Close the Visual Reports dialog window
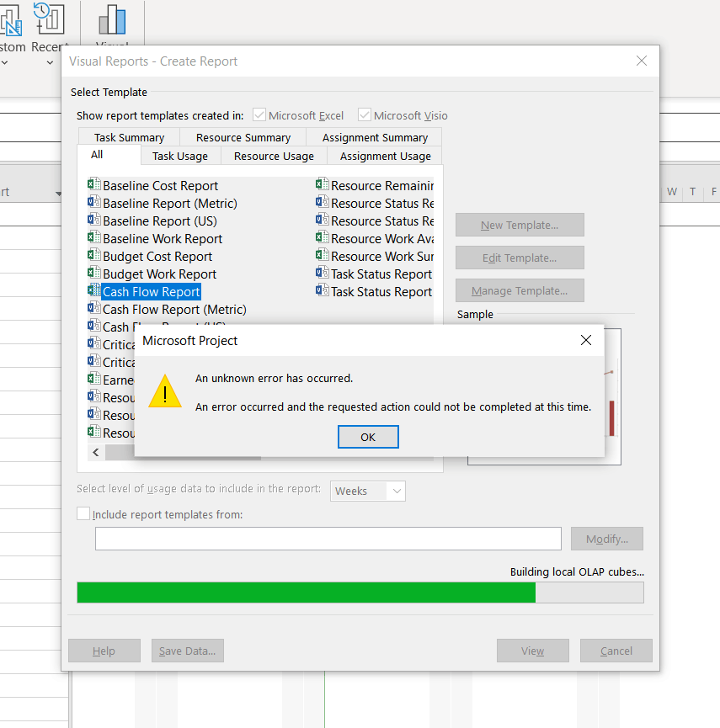This screenshot has height=728, width=720. pyautogui.click(x=642, y=61)
